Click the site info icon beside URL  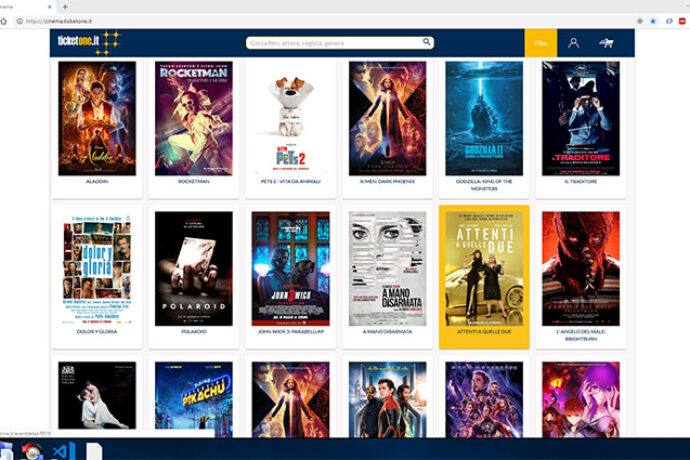19,21
